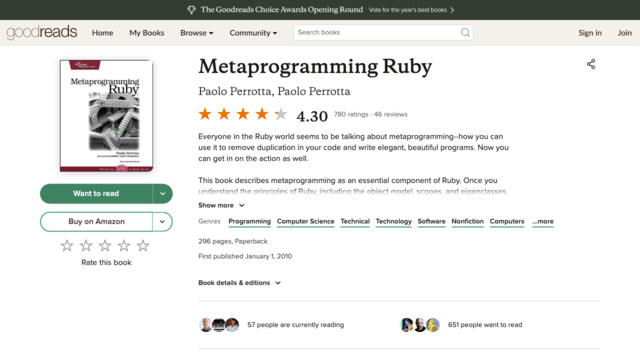Go to Home in the navigation
Viewport: 640px width, 360px height.
[102, 33]
